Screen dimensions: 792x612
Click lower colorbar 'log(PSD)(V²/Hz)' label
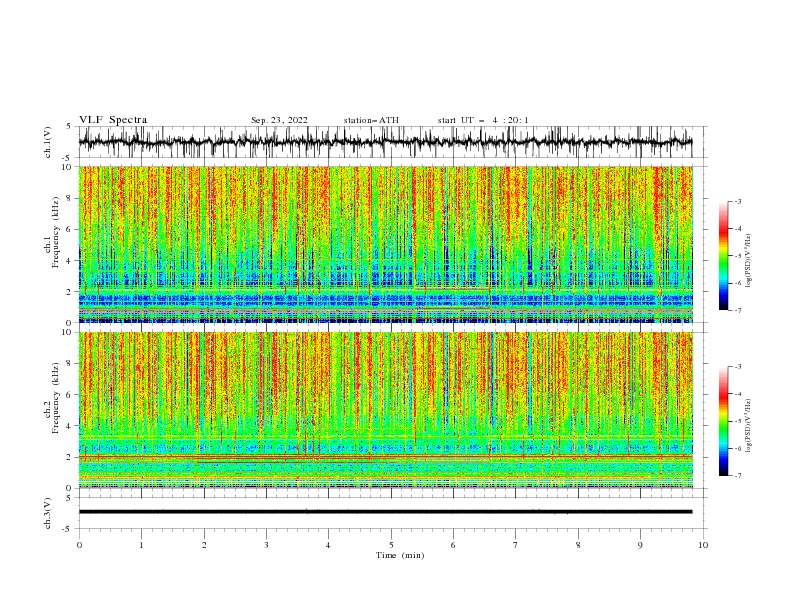coord(749,425)
